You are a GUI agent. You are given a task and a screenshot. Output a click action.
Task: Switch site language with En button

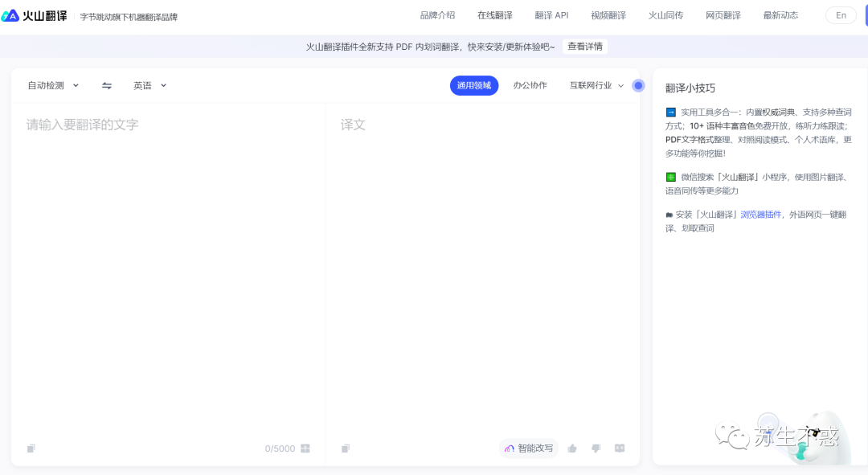[841, 15]
